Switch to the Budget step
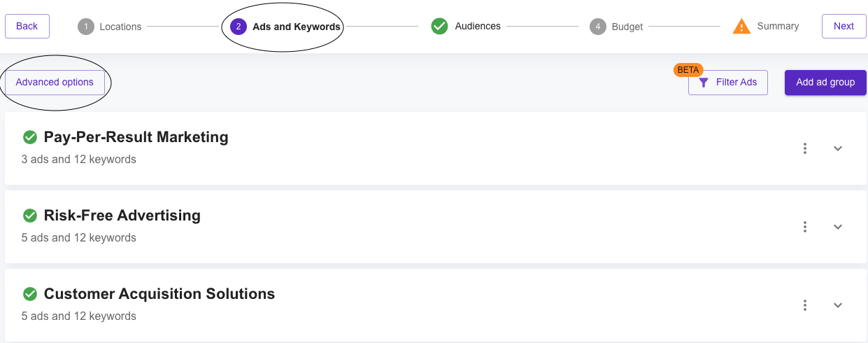The image size is (868, 343). point(616,27)
